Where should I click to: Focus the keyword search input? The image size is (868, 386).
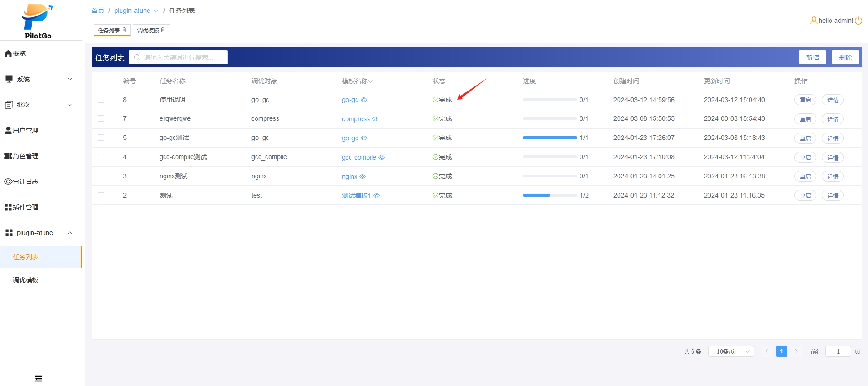coord(178,57)
